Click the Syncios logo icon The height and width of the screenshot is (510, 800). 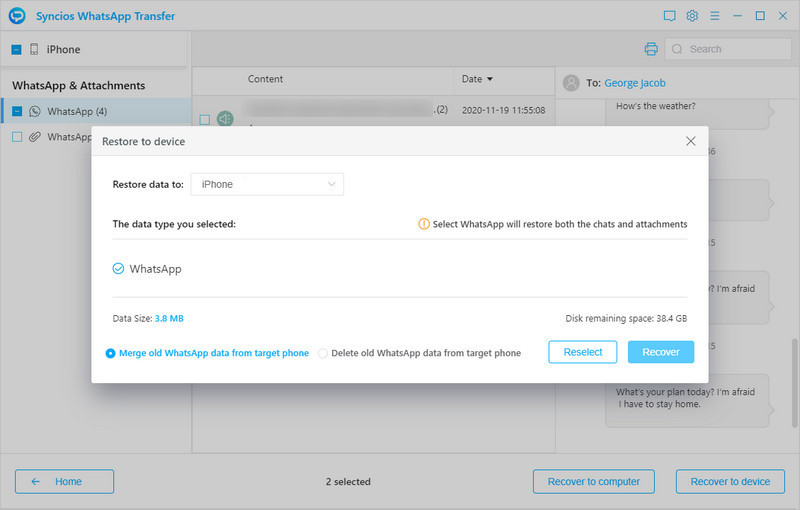point(17,16)
